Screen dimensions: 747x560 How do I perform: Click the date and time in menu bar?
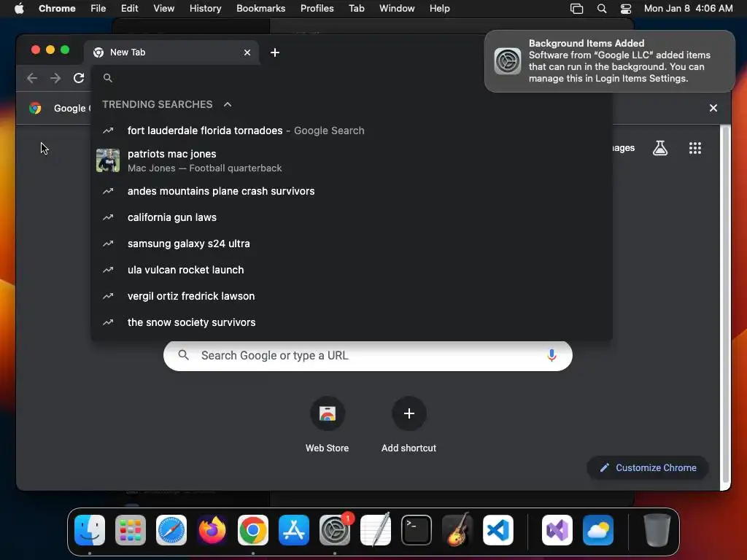coord(689,9)
